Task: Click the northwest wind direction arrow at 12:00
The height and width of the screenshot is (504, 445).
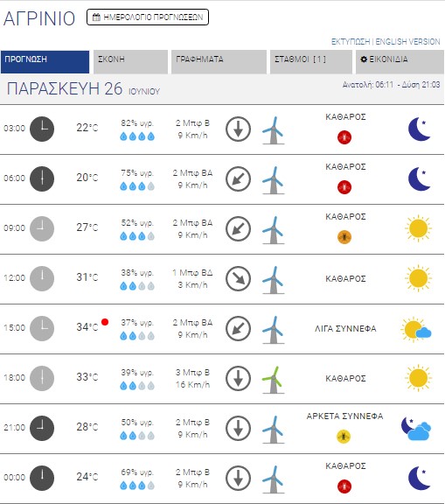Action: click(238, 278)
